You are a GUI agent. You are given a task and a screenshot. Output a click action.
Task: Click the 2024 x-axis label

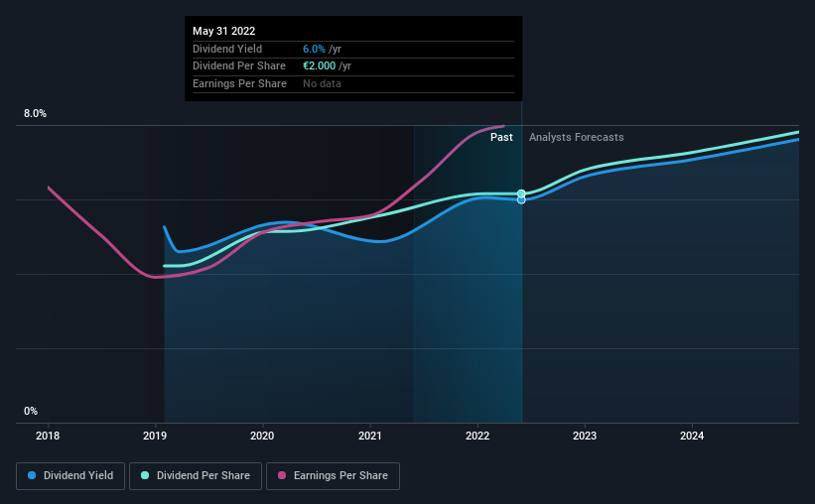pyautogui.click(x=692, y=436)
